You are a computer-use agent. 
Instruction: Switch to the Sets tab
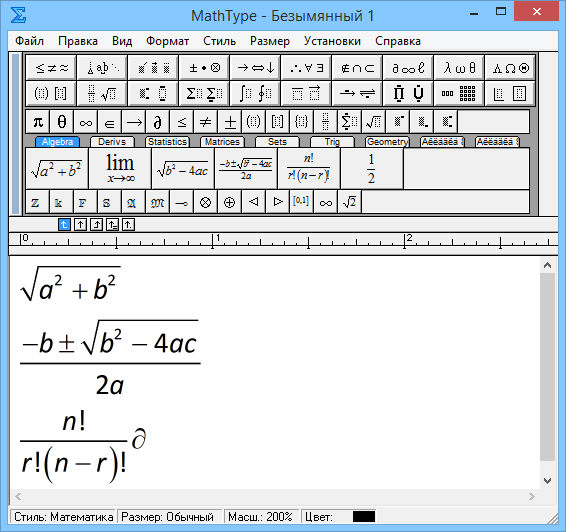pos(277,142)
